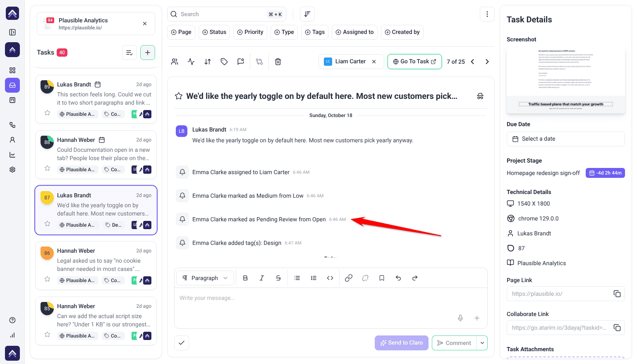Star Hannah Weber task 85 card
This screenshot has height=364, width=637.
click(x=48, y=335)
